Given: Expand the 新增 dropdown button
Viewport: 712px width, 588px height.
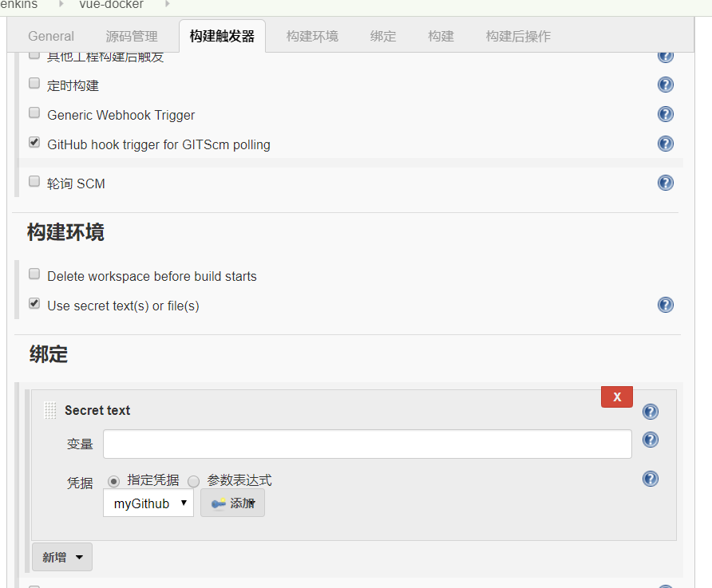Looking at the screenshot, I should pyautogui.click(x=61, y=557).
